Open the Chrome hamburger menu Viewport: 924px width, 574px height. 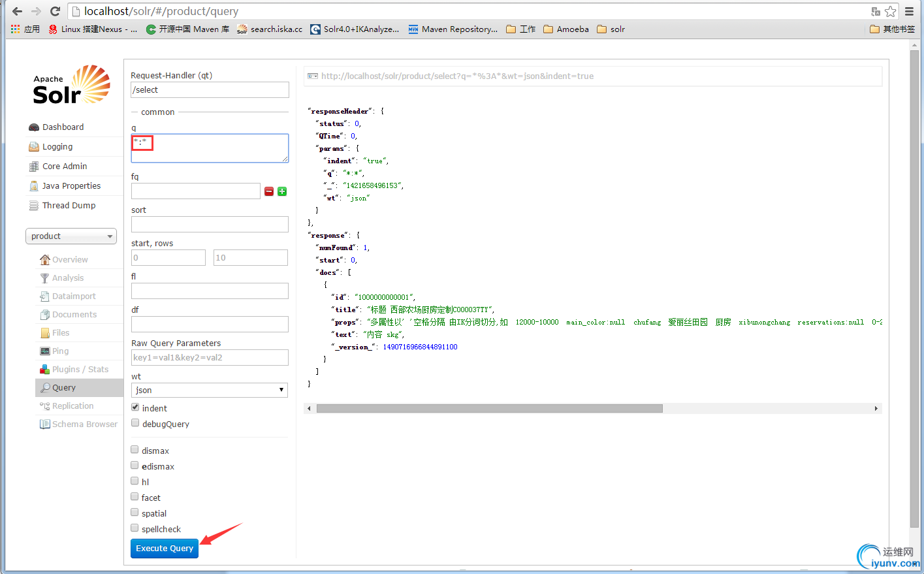909,11
